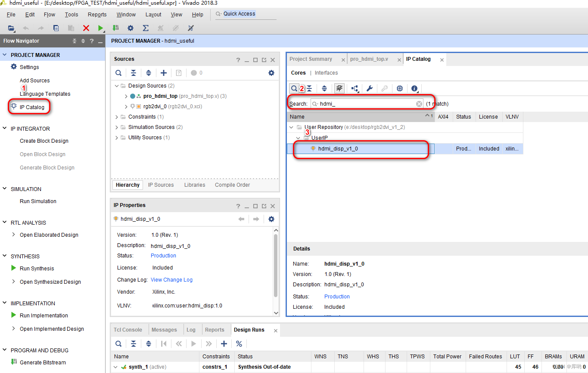The image size is (588, 373).
Task: Open Settings gear in main toolbar
Action: [x=130, y=28]
